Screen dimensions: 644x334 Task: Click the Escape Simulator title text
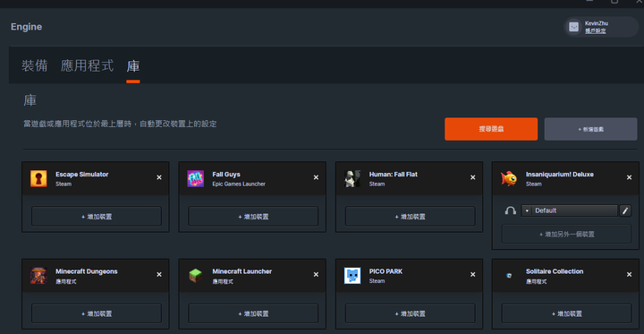pos(81,175)
